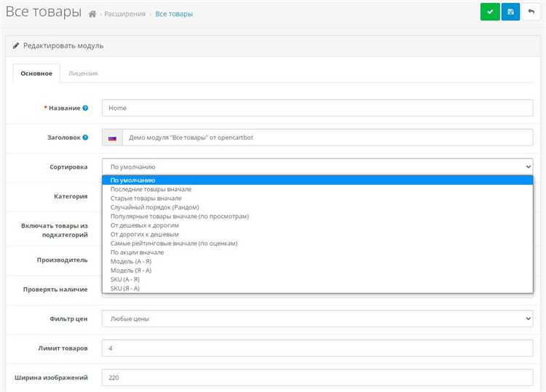The width and height of the screenshot is (546, 392).
Task: Choose Модель (А - Я) option
Action: [317, 262]
